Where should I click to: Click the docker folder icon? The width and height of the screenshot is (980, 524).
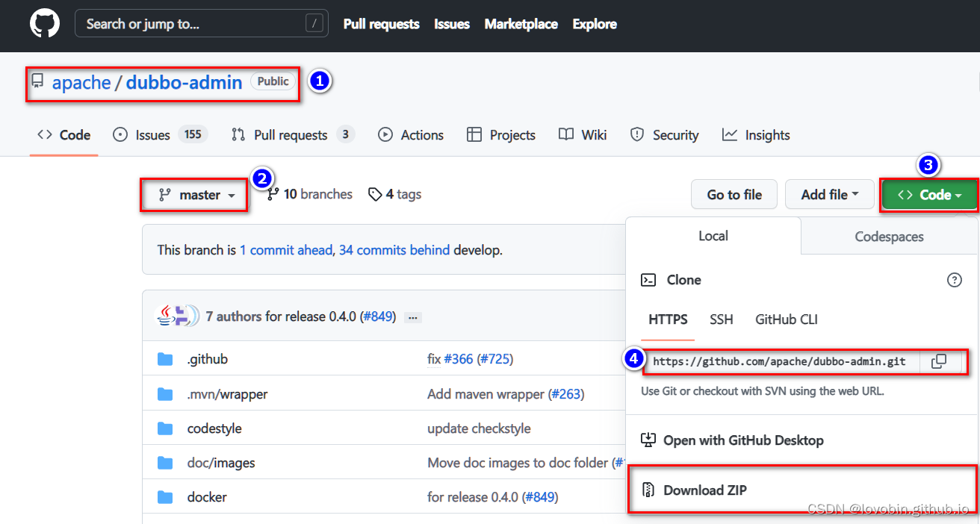165,497
